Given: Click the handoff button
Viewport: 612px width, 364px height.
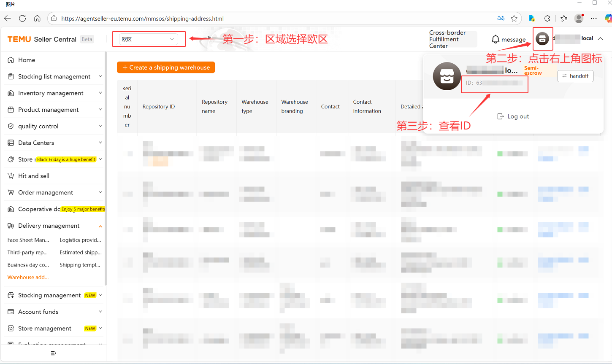Looking at the screenshot, I should click(575, 76).
